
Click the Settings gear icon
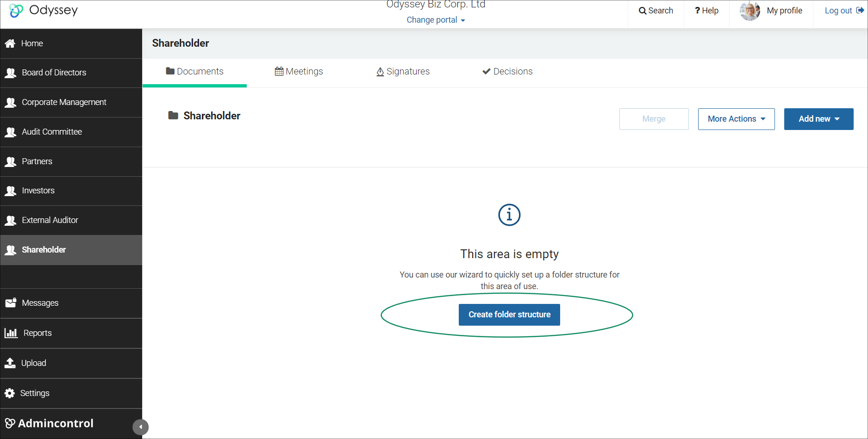click(9, 393)
